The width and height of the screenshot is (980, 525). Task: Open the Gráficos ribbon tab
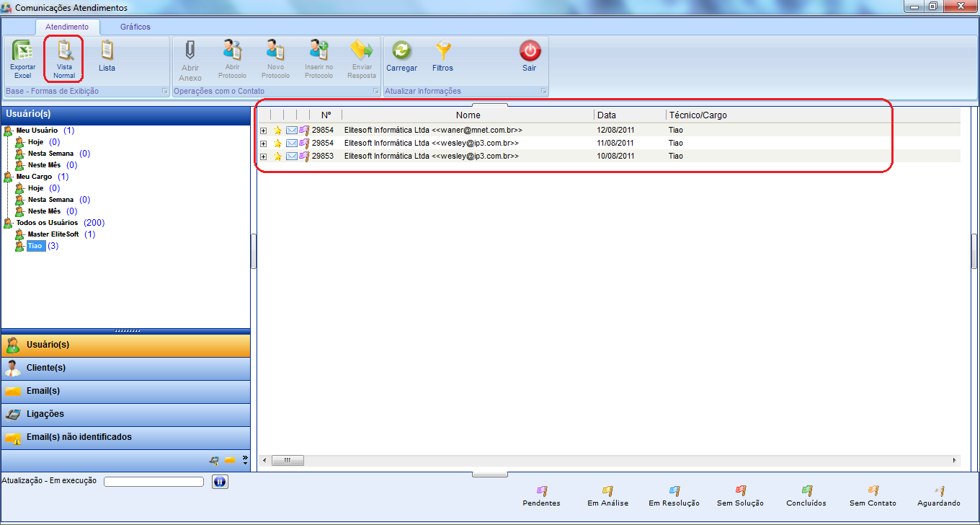(x=135, y=27)
